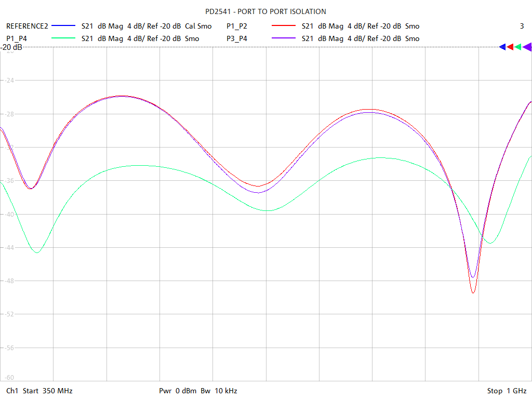The image size is (532, 399).
Task: Click the Bw 10 kHz bandwidth setting
Action: point(219,391)
